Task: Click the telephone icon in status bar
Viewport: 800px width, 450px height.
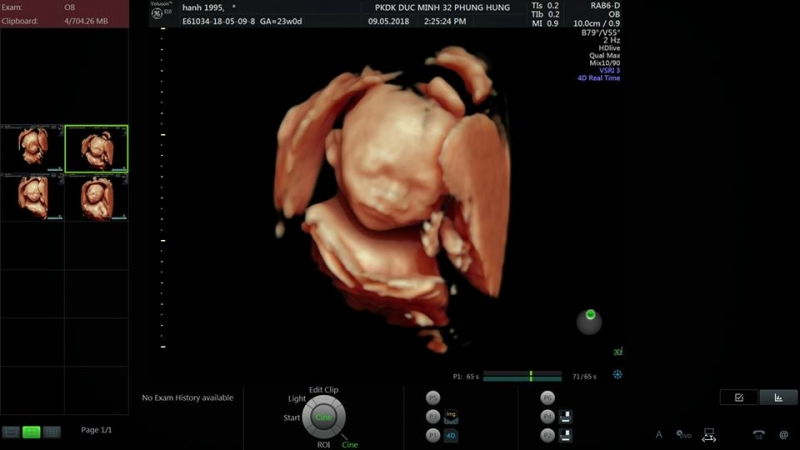Action: 758,434
